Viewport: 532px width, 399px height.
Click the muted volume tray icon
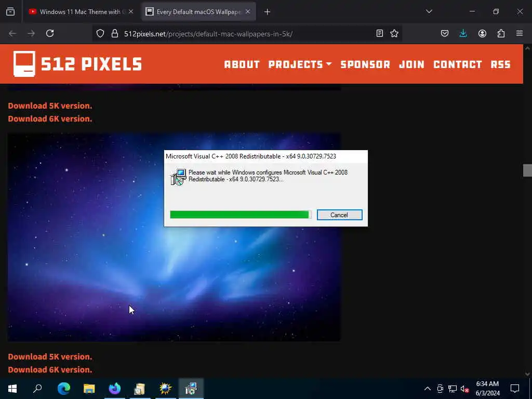coord(464,389)
